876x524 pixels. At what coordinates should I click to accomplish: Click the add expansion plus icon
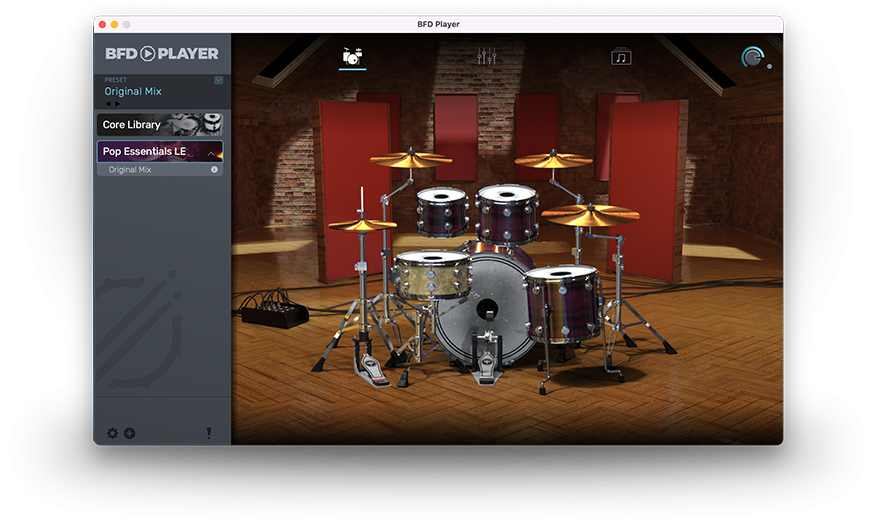pyautogui.click(x=129, y=434)
